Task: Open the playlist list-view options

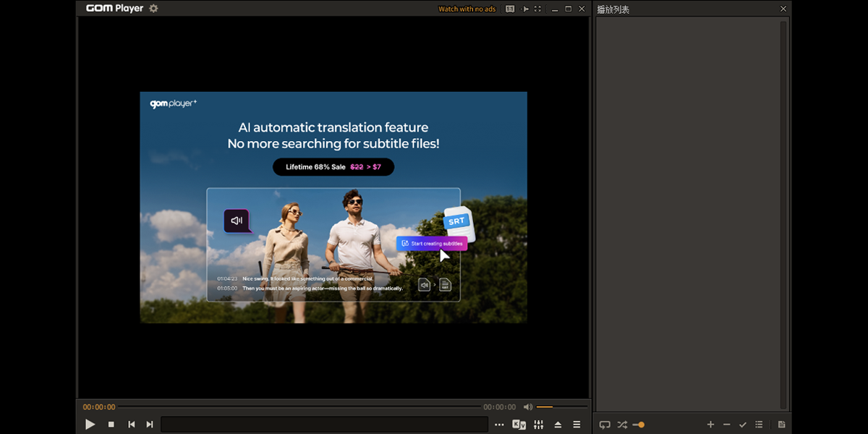Action: coord(759,425)
